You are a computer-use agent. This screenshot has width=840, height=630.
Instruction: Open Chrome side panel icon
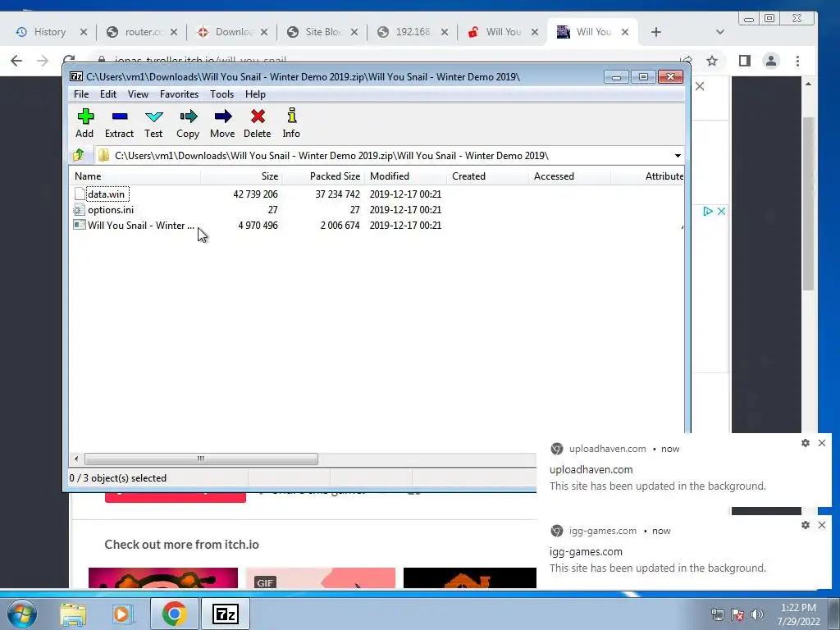pyautogui.click(x=745, y=61)
